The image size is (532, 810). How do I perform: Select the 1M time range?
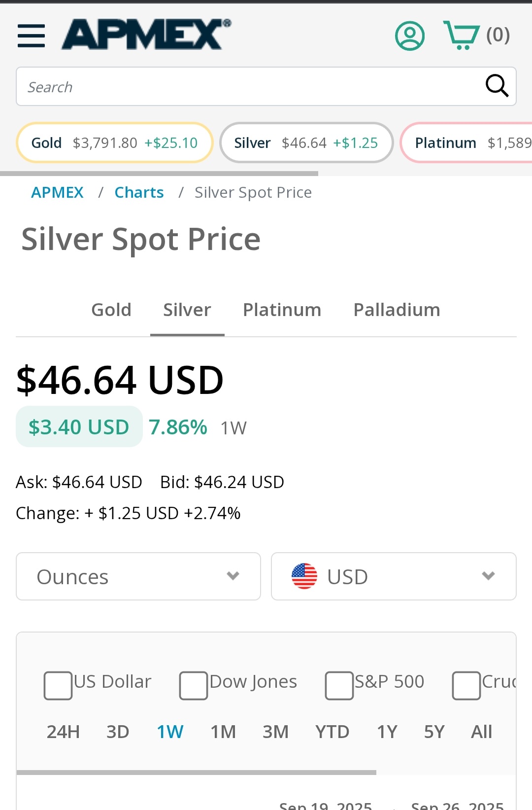223,732
